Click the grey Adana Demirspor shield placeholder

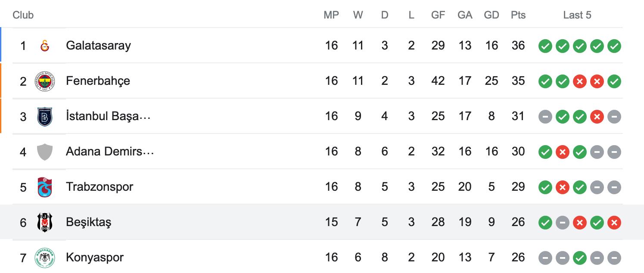click(x=45, y=152)
